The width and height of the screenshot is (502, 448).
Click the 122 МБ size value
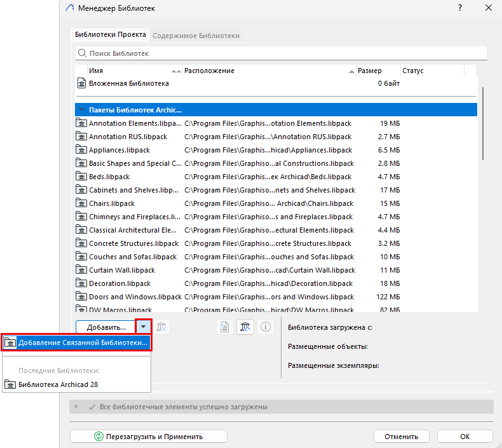[388, 297]
